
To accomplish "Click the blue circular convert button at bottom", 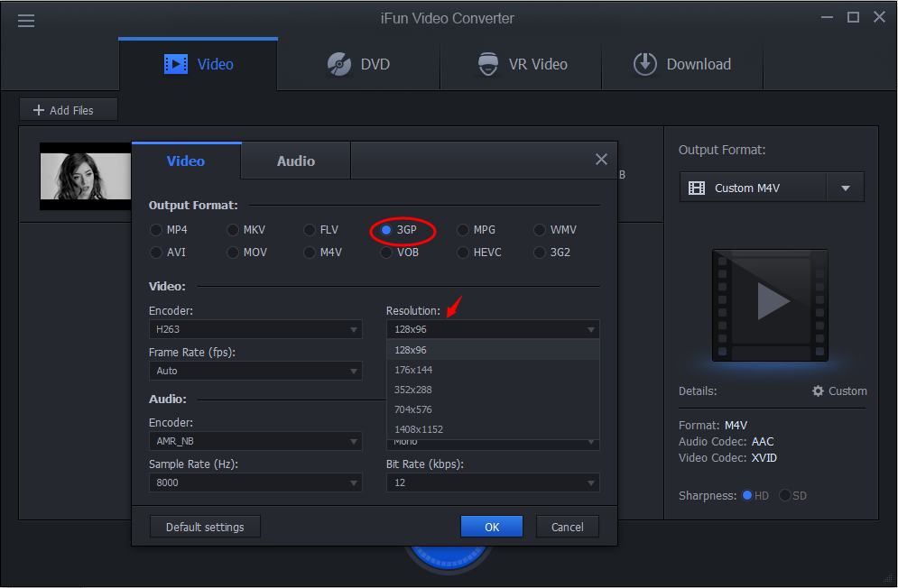I will 449,558.
